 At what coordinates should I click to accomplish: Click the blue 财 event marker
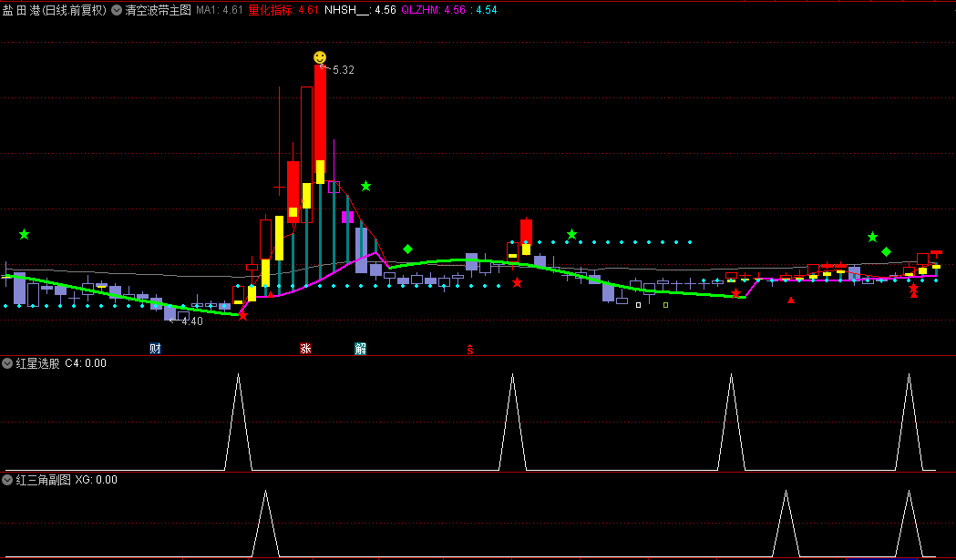156,348
